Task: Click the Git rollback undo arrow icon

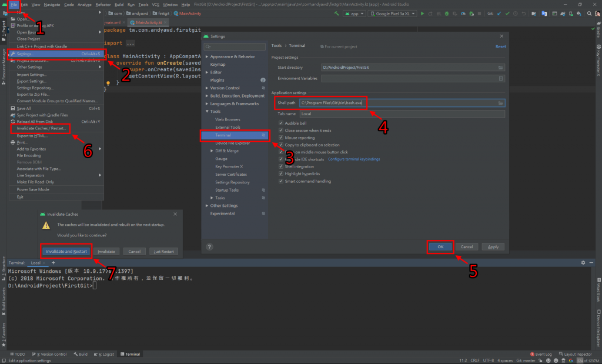Action: pyautogui.click(x=524, y=14)
